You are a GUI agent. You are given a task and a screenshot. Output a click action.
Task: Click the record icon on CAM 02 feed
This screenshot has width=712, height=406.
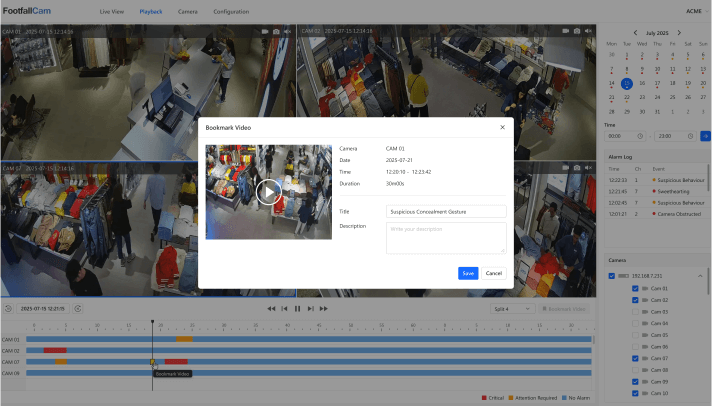point(565,31)
